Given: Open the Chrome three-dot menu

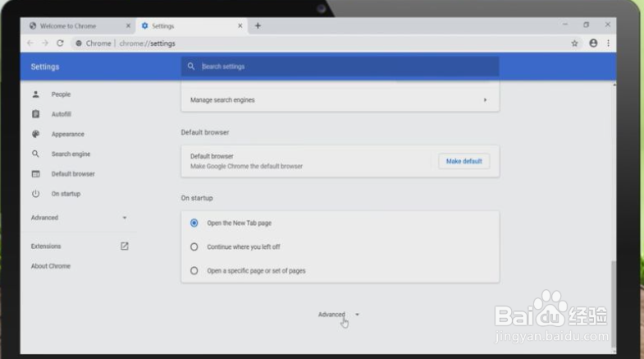Looking at the screenshot, I should (x=608, y=43).
